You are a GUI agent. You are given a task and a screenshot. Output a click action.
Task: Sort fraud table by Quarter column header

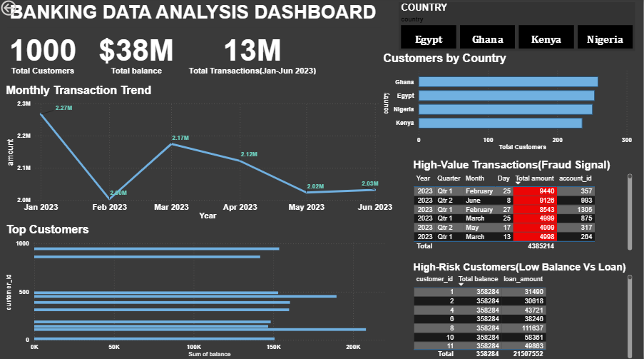pos(449,178)
